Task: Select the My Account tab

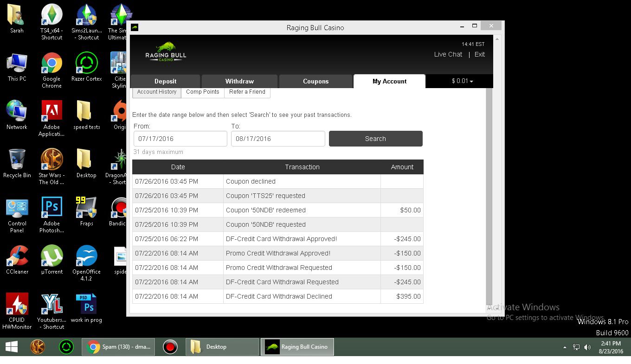Action: tap(389, 81)
